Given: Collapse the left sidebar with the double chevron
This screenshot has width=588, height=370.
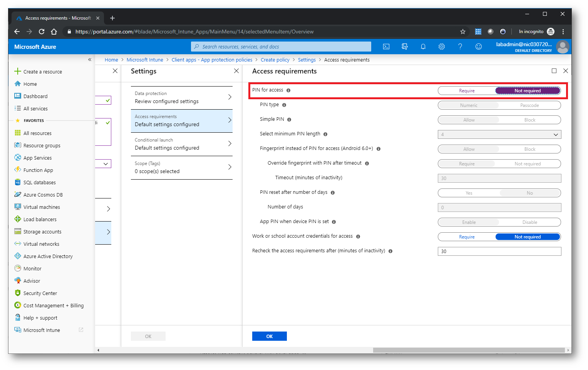Looking at the screenshot, I should tap(90, 60).
